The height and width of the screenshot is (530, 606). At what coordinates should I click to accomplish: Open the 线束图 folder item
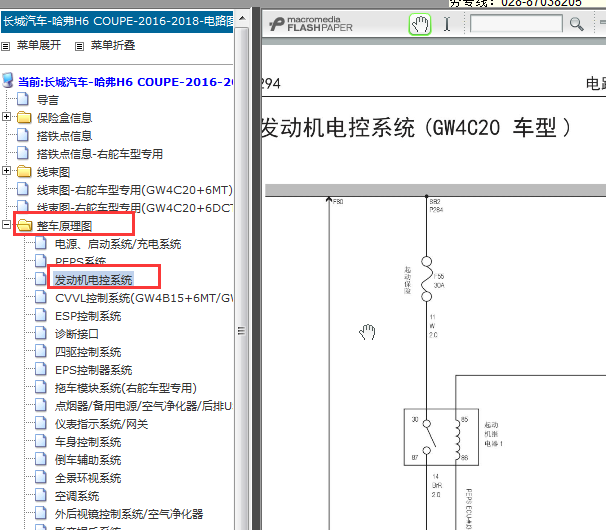[x=53, y=172]
